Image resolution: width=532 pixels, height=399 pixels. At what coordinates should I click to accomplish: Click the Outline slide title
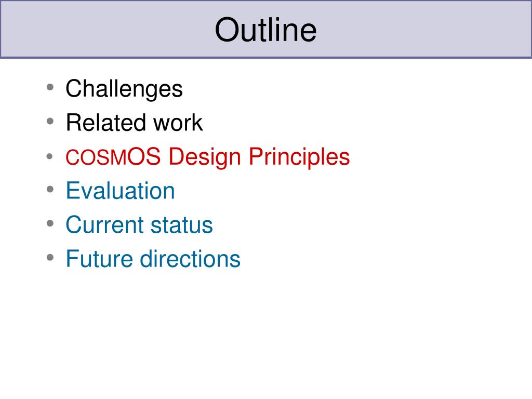click(x=265, y=30)
